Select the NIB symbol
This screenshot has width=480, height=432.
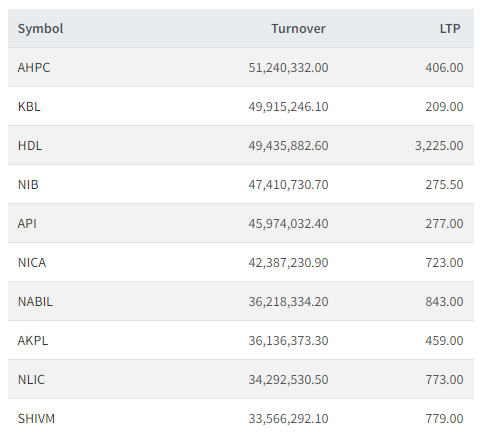28,185
